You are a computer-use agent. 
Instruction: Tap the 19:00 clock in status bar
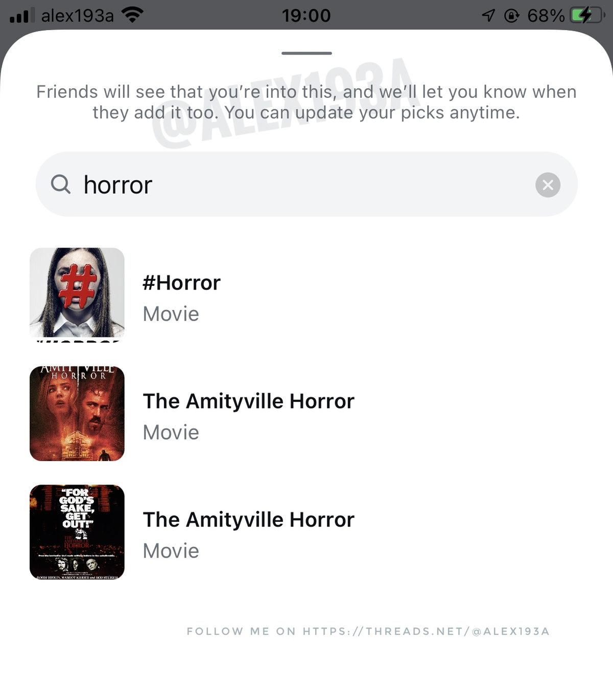click(306, 15)
